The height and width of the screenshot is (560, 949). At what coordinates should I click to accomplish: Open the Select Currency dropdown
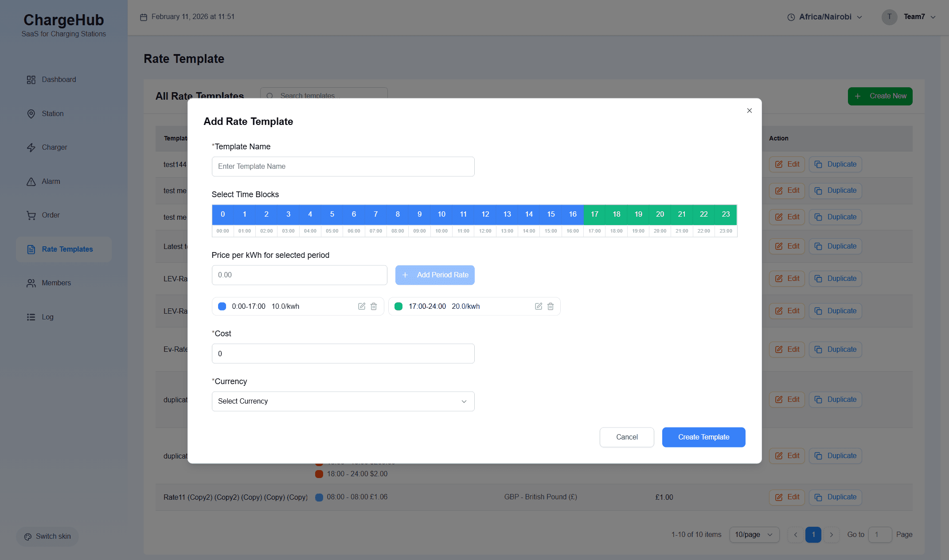point(343,401)
